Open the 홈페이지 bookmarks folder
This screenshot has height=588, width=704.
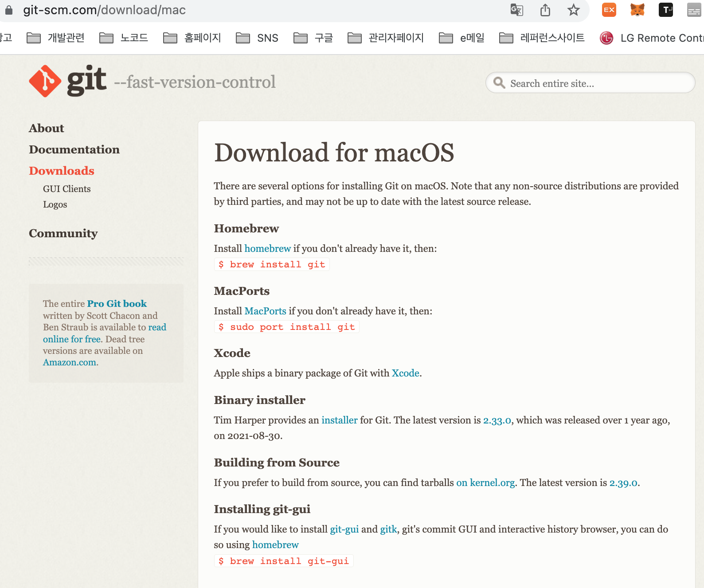click(x=192, y=38)
